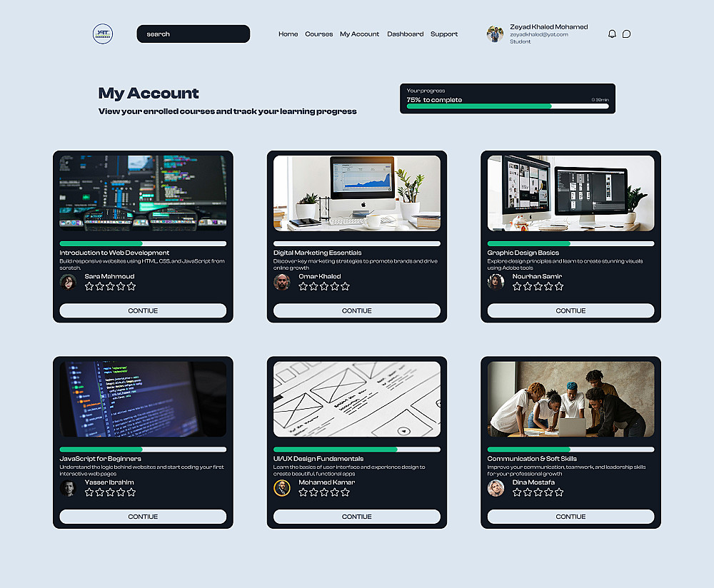Click Introduction to Web Development progress bar
The height and width of the screenshot is (588, 714).
(x=143, y=243)
